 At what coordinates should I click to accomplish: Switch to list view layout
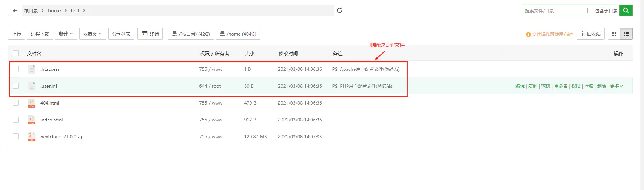[x=626, y=34]
